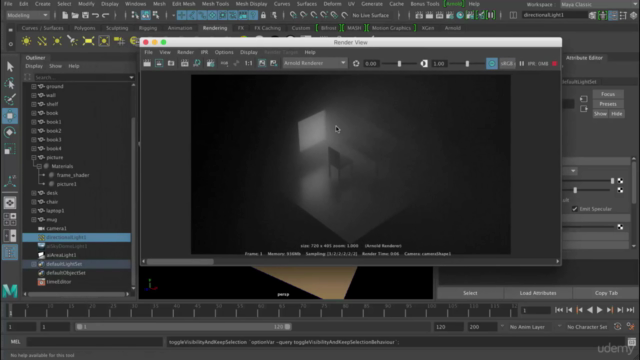Image resolution: width=640 pixels, height=360 pixels.
Task: Click the Open Scene folder icon
Action: click(75, 16)
